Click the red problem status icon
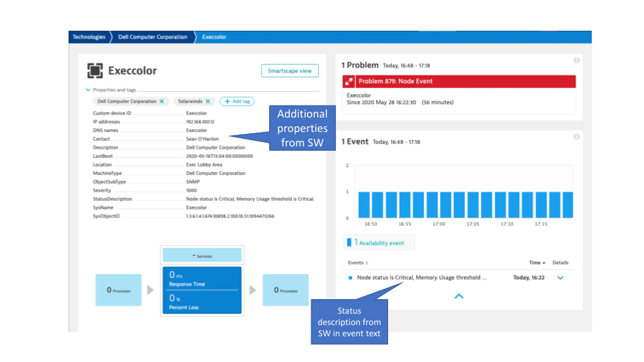 click(349, 81)
